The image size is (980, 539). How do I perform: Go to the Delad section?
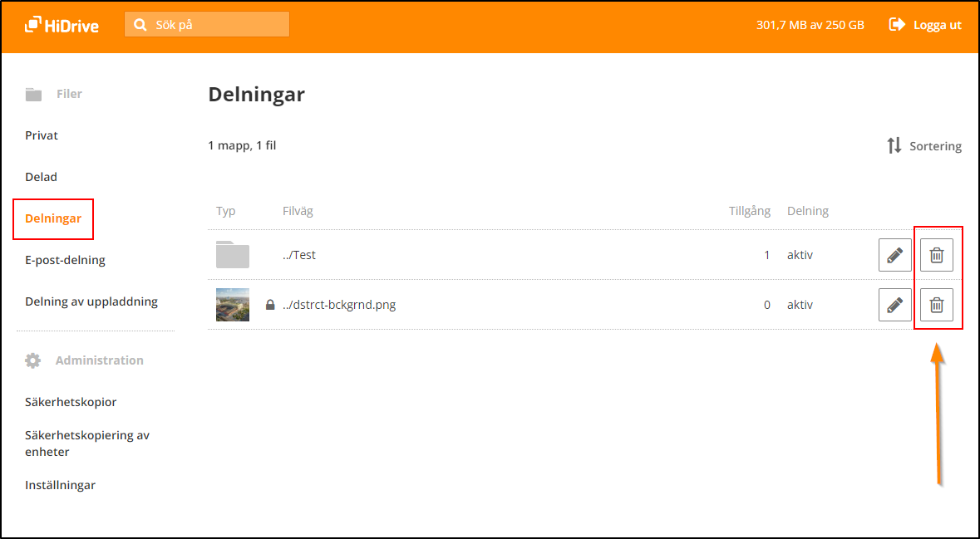[41, 177]
